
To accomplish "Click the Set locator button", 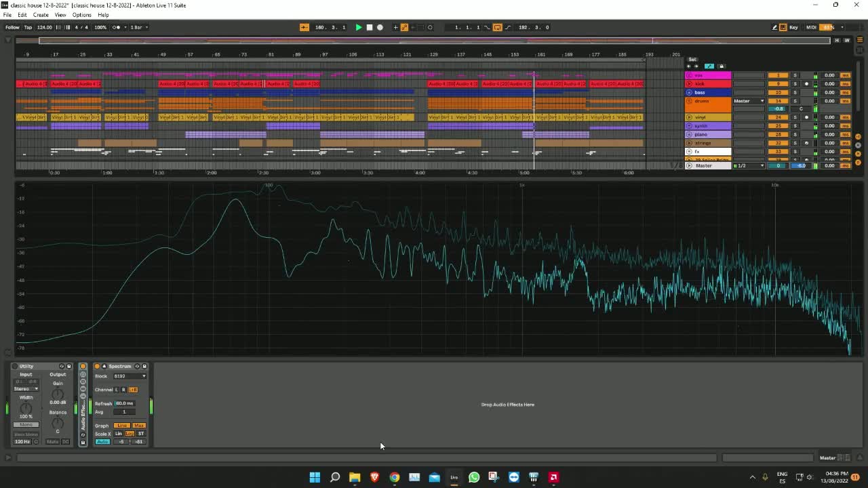I will (692, 60).
